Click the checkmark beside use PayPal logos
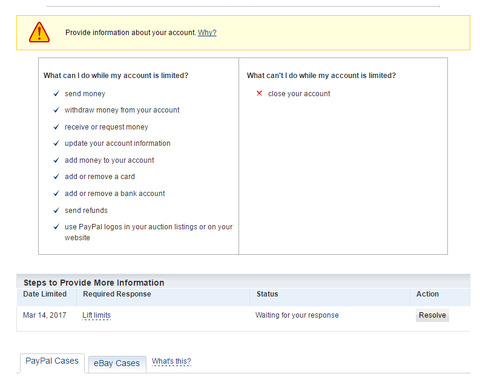 56,227
